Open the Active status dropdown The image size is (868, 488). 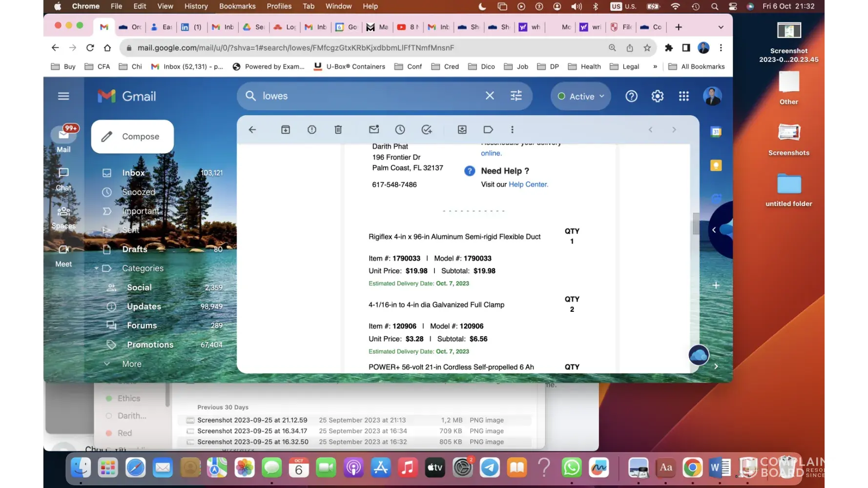pos(581,97)
